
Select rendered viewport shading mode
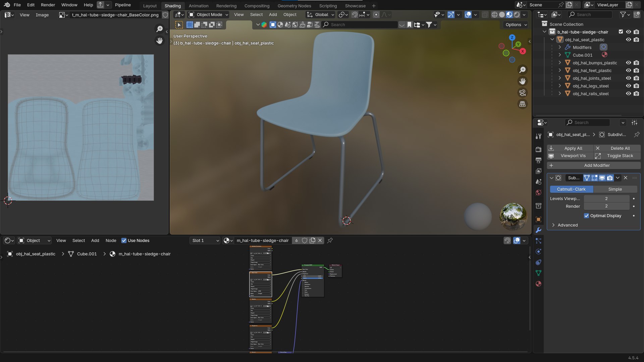[517, 15]
